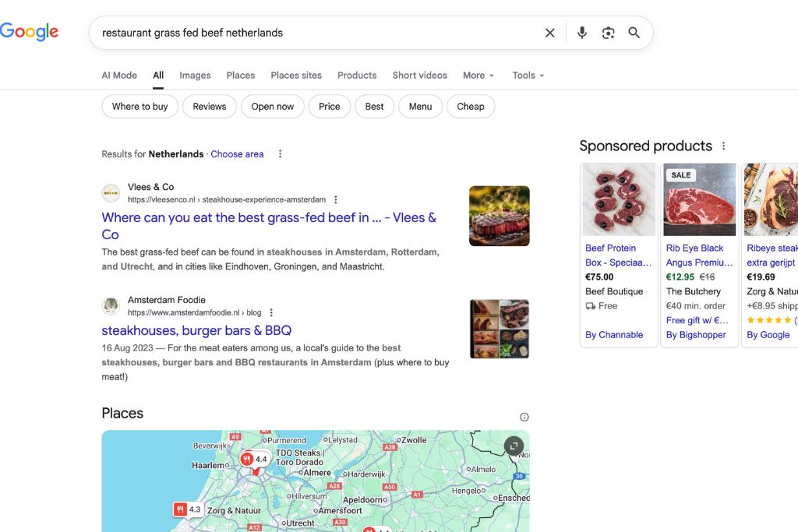Viewport: 798px width, 532px height.
Task: Click the Vlees & Co site favicon
Action: 111,192
